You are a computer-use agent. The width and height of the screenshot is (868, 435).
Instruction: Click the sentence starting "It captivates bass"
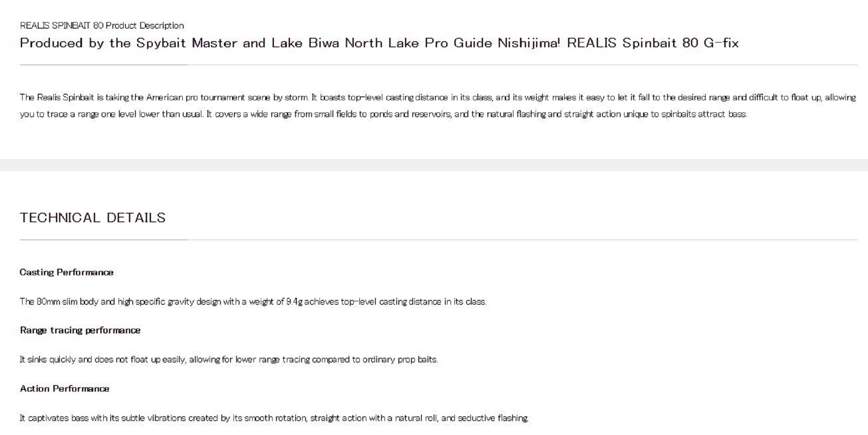click(x=274, y=419)
